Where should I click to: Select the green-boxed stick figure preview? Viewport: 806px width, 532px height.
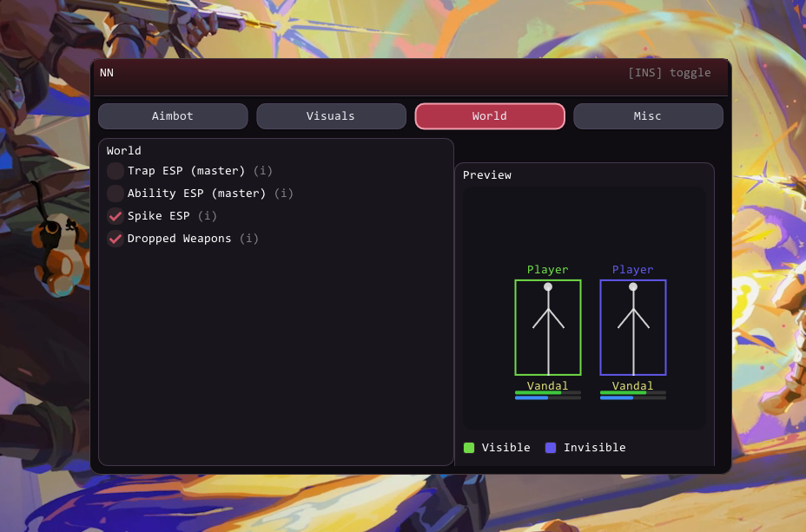[x=547, y=327]
